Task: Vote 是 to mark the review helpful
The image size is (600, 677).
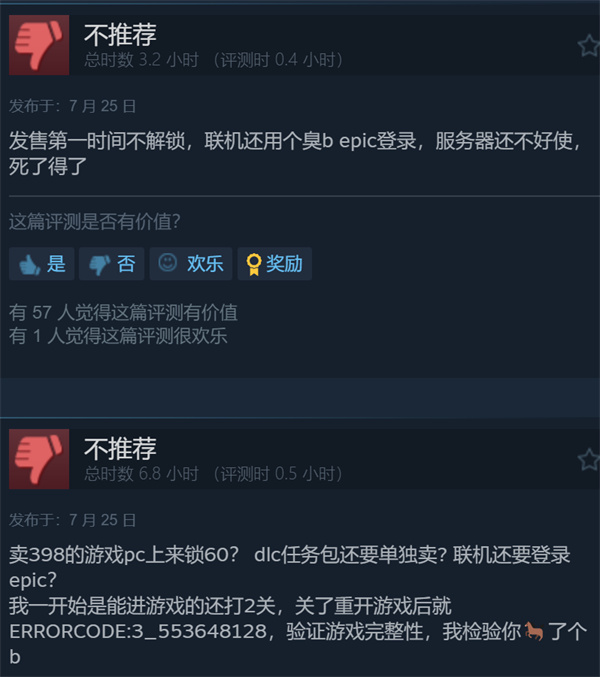Action: point(41,263)
